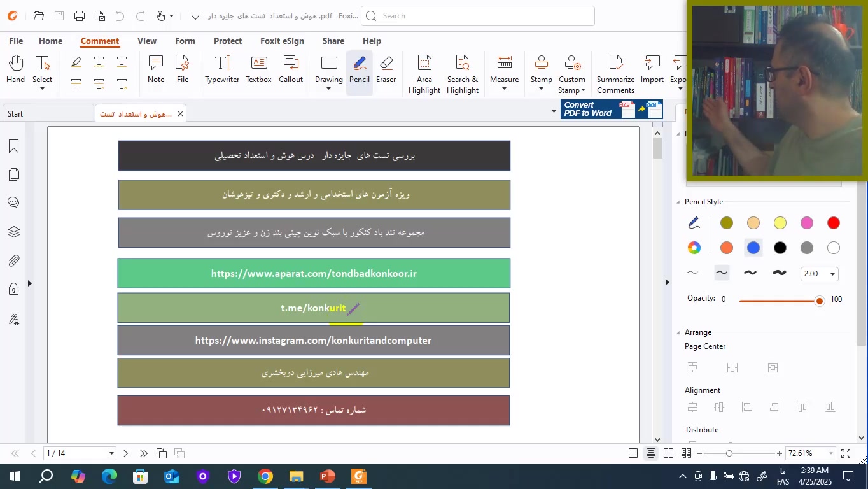868x489 pixels.
Task: Select the second pencil line thickness
Action: [721, 273]
